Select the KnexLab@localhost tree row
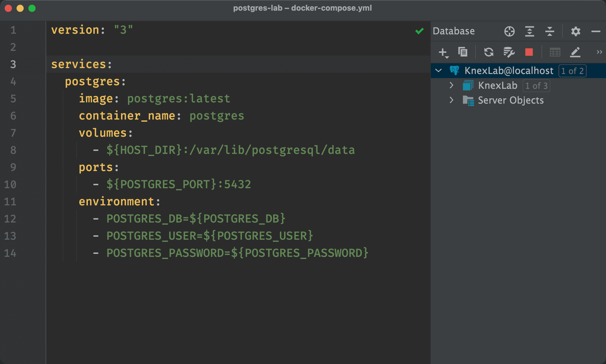The height and width of the screenshot is (364, 606). pos(518,70)
